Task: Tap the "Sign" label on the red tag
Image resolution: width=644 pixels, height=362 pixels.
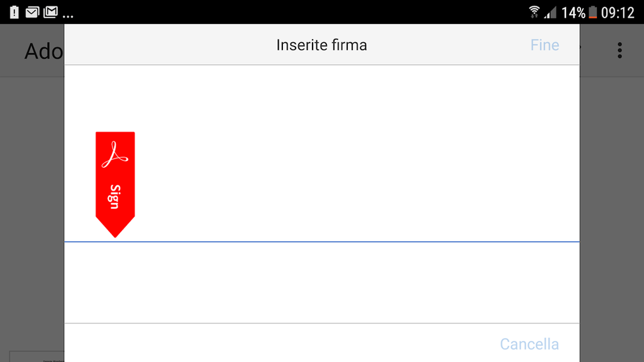Action: (x=115, y=197)
